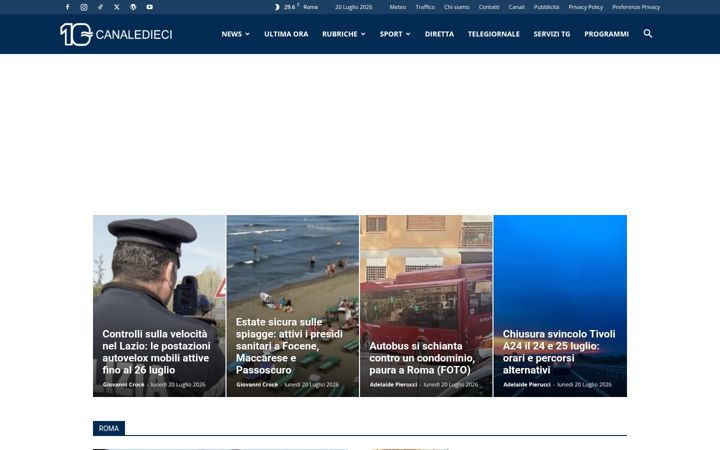The image size is (720, 450).
Task: Click the 29.6 temperature reading
Action: (289, 7)
